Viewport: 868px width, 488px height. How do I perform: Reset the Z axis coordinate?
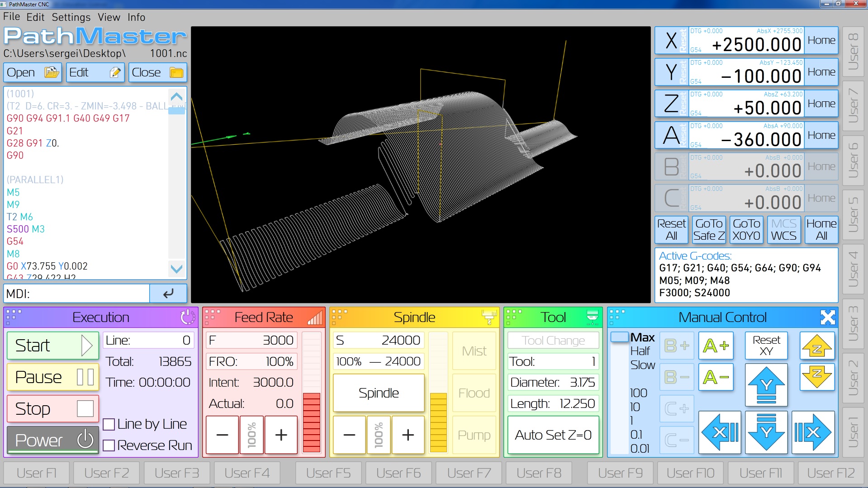pyautogui.click(x=683, y=104)
